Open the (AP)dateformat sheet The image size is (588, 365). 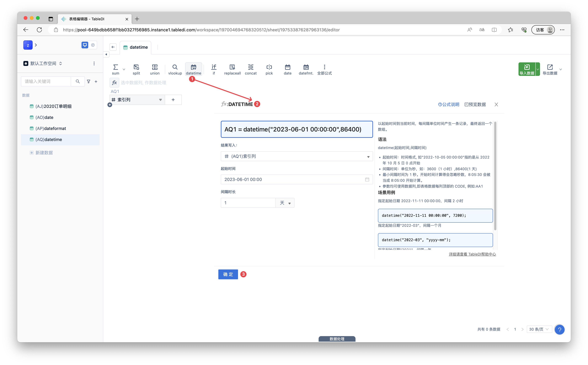tap(60, 128)
